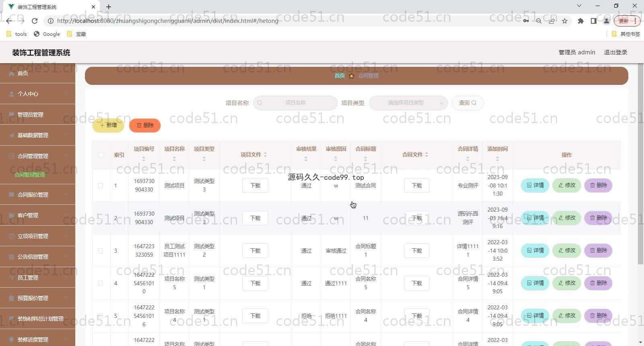
Task: Click 修改 for row index 2
Action: pos(567,218)
